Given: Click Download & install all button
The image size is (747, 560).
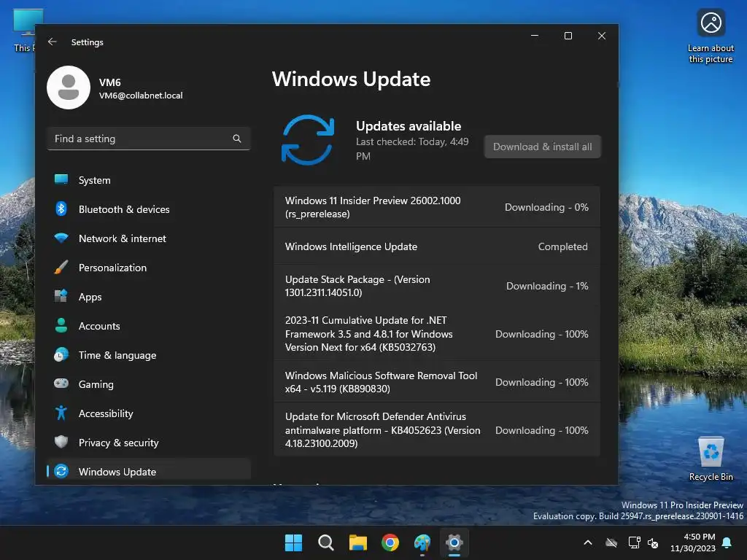Looking at the screenshot, I should pos(543,147).
